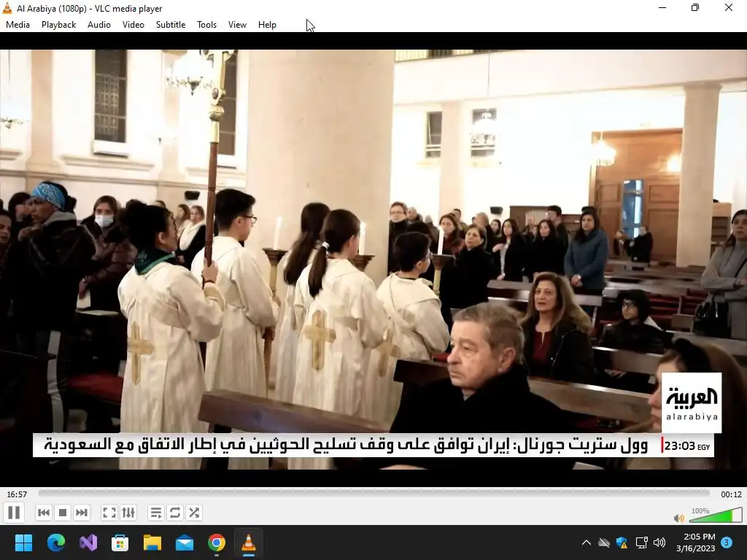Image resolution: width=747 pixels, height=560 pixels.
Task: Open the Media menu
Action: (18, 25)
